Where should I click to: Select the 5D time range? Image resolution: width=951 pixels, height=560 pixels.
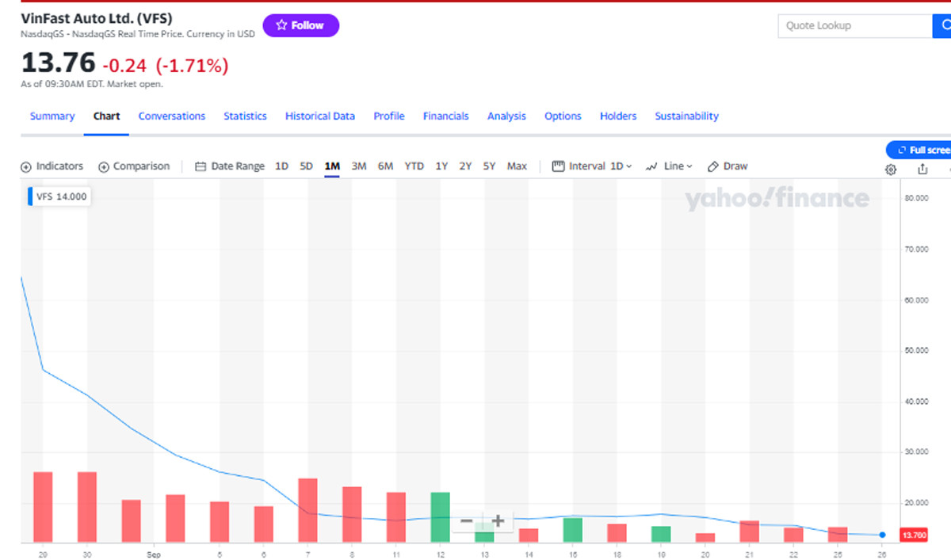pos(306,166)
